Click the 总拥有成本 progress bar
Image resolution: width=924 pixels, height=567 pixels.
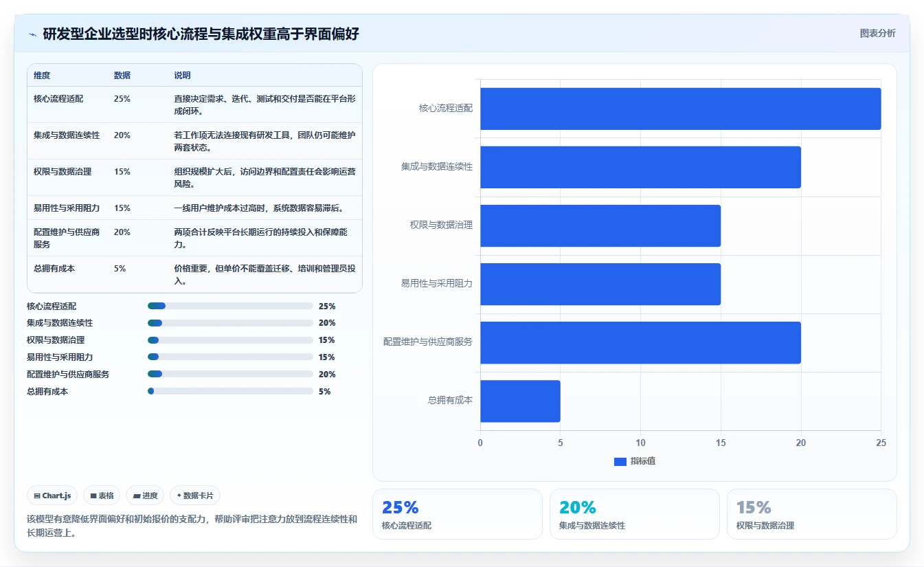230,391
